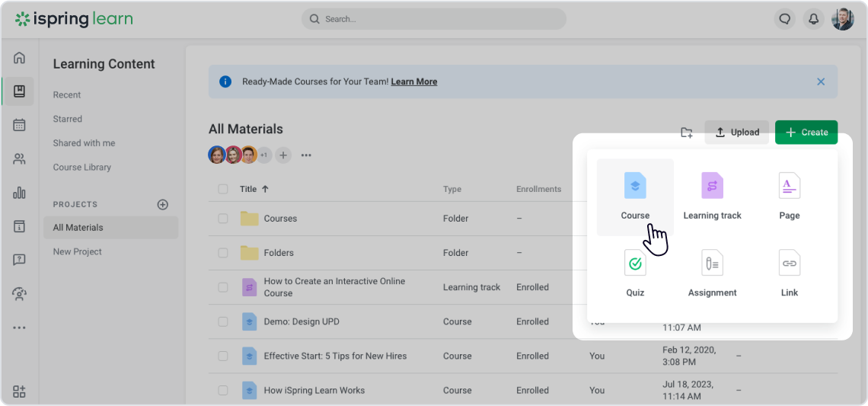Click the Upload button
This screenshot has height=406, width=868.
[737, 133]
